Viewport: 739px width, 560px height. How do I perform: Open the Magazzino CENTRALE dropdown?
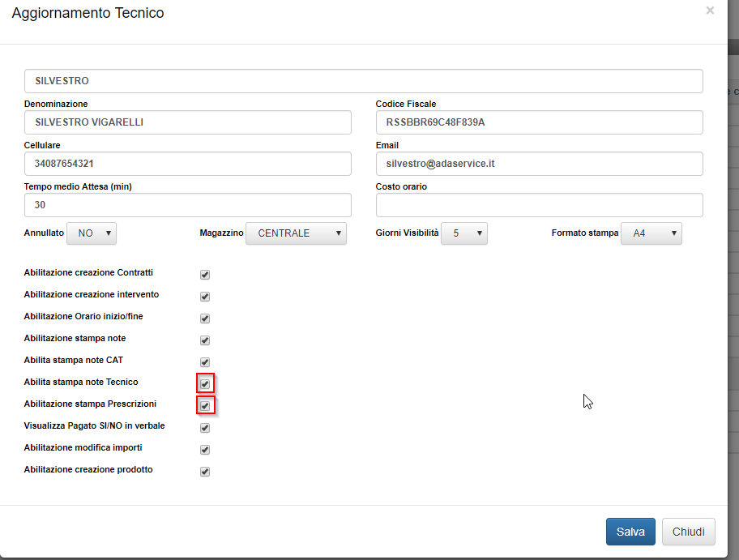296,233
